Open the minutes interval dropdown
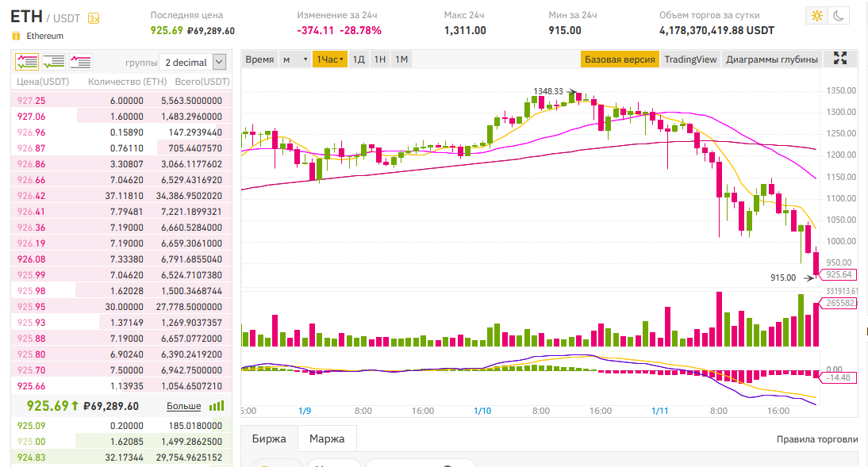 (x=295, y=59)
